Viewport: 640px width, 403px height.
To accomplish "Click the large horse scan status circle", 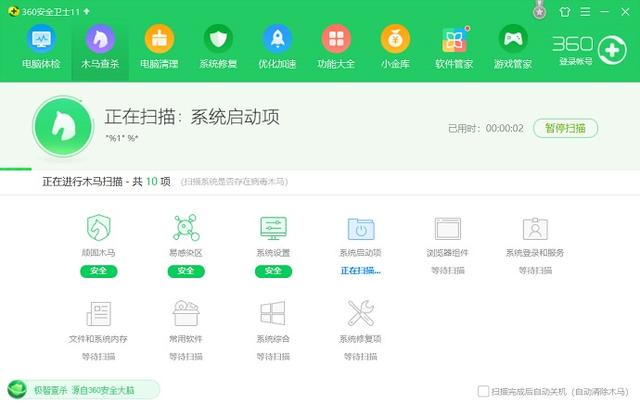I will 63,127.
